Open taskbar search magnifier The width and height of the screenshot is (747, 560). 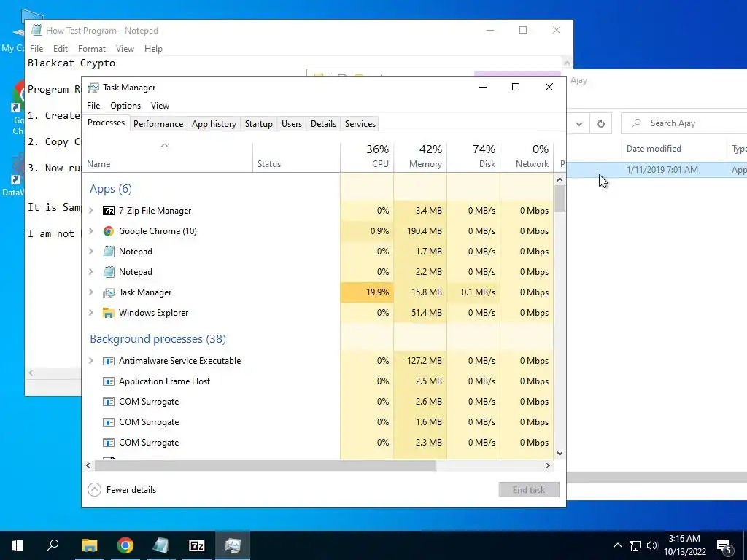tap(53, 545)
